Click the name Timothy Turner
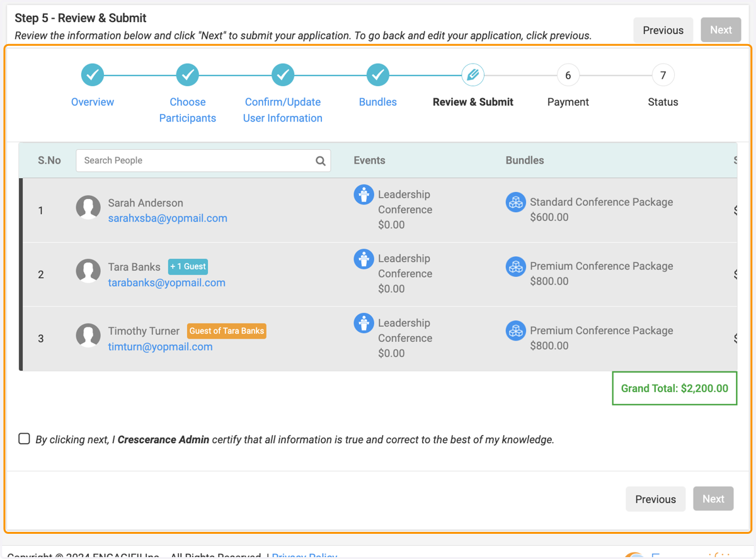Screen dimensions: 756x559 (x=144, y=331)
